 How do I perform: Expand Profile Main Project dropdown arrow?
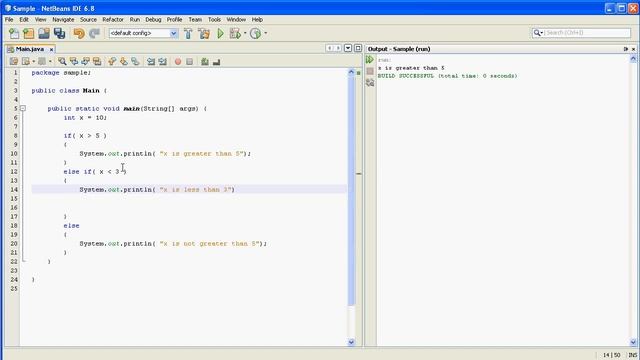(x=266, y=33)
